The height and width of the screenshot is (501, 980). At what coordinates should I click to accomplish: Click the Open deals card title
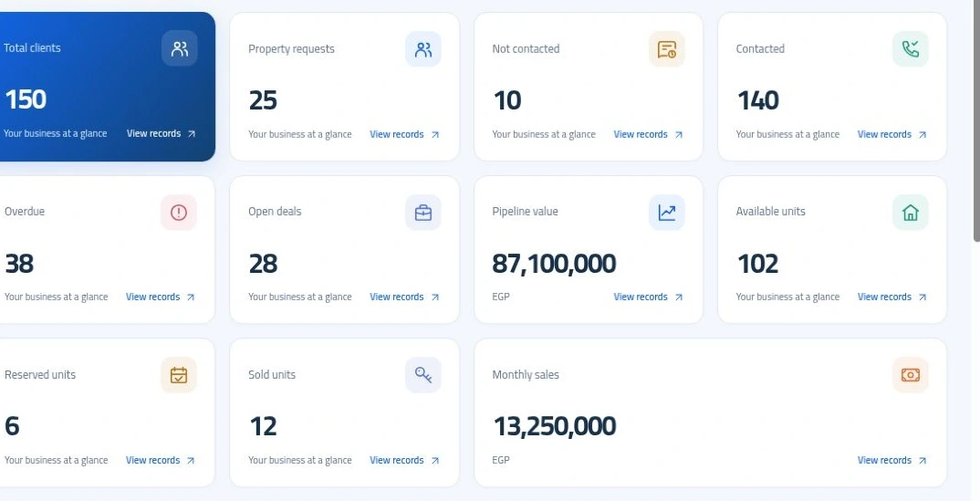tap(275, 211)
